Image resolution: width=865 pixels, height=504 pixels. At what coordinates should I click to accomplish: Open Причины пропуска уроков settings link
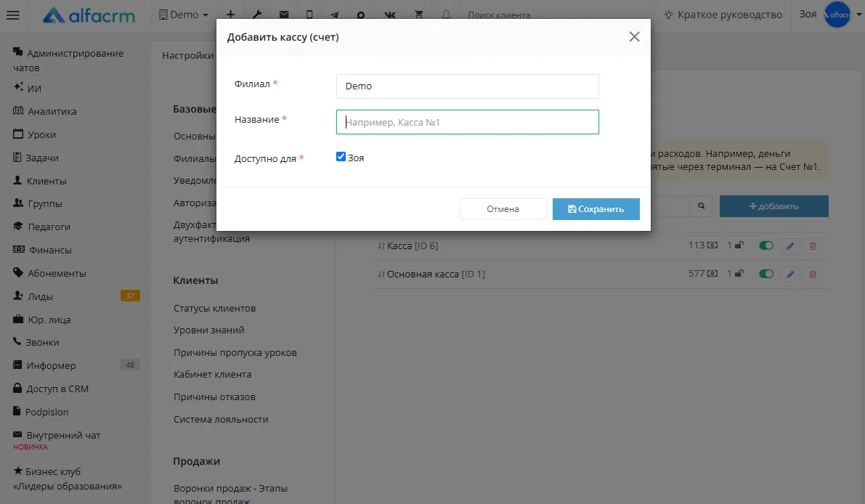pos(235,352)
